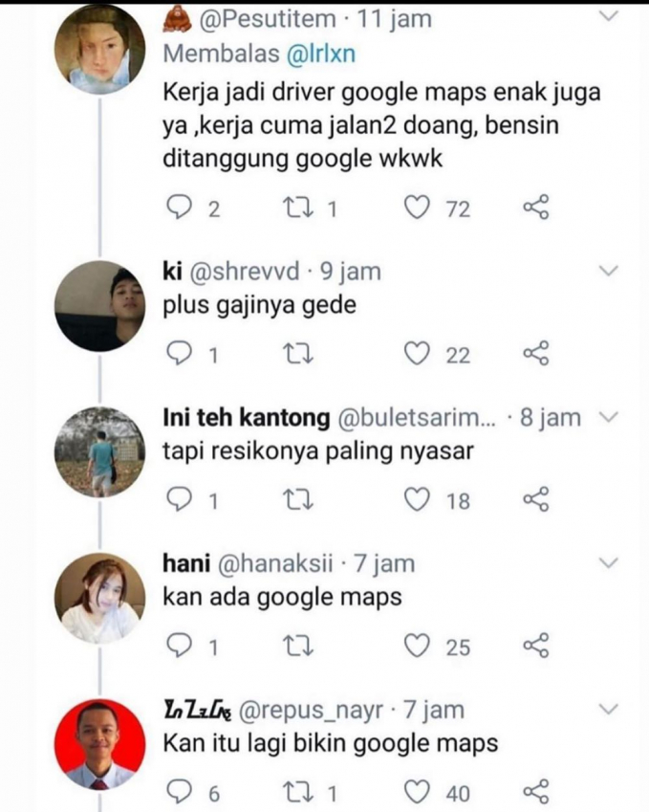View the "Ini teh kantong" profile picture
The width and height of the screenshot is (649, 812).
point(99,452)
